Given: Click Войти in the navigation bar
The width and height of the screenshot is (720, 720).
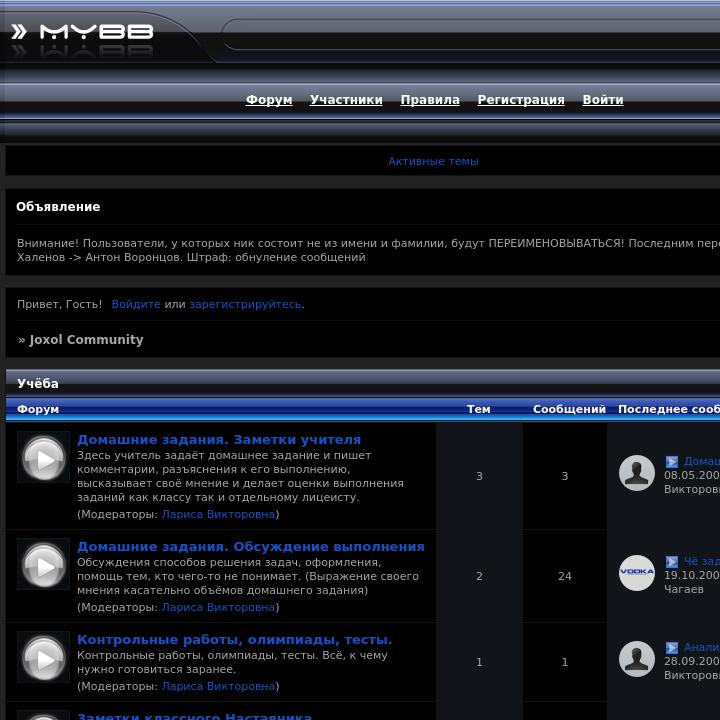Looking at the screenshot, I should [603, 100].
